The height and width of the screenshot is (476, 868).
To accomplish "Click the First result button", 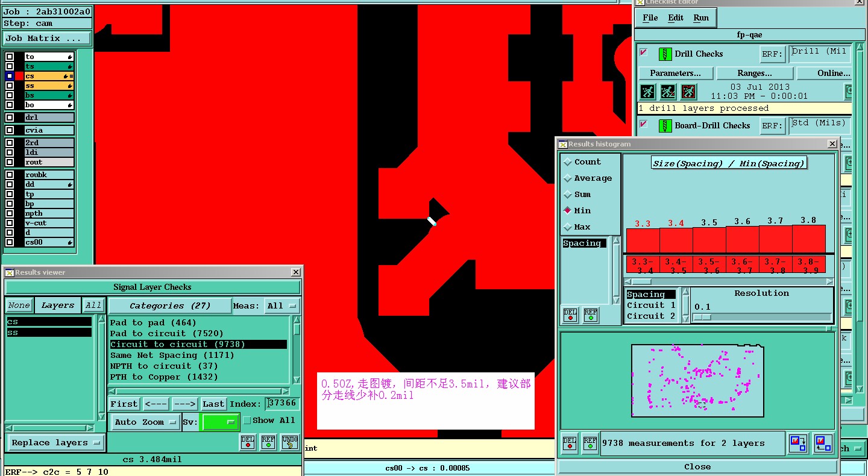I will [124, 404].
